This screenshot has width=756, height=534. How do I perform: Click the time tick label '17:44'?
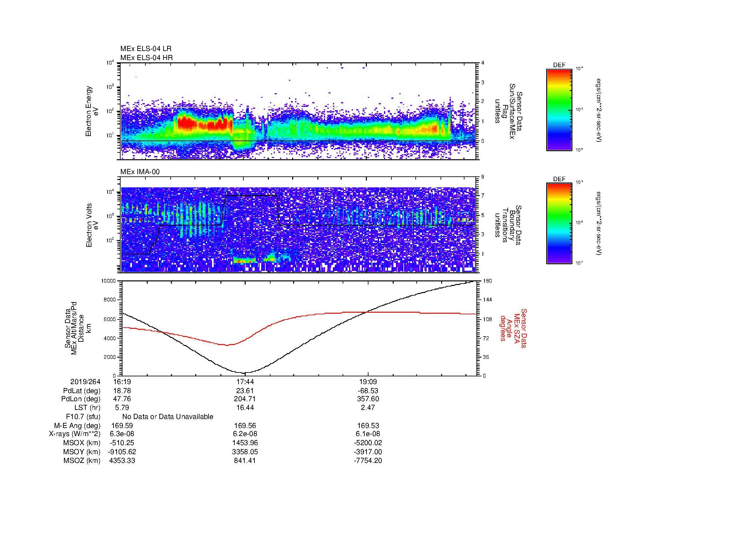(245, 382)
